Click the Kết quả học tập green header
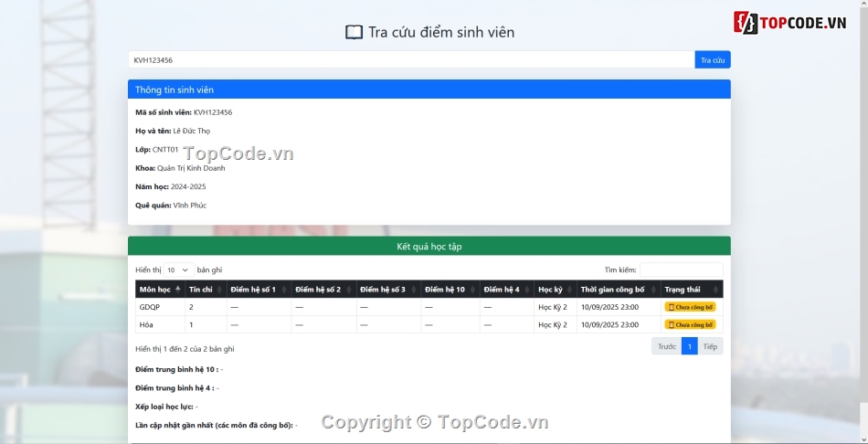 point(429,247)
